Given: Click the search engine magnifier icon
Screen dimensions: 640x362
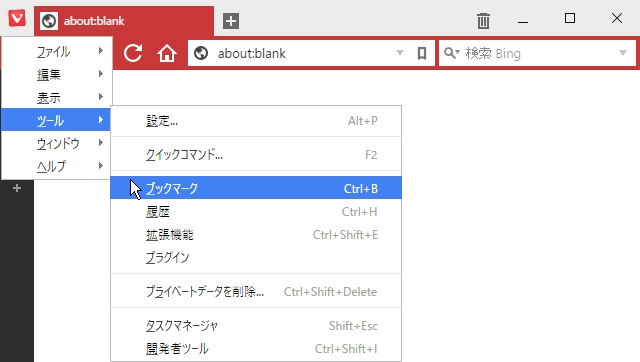Looking at the screenshot, I should tap(451, 53).
